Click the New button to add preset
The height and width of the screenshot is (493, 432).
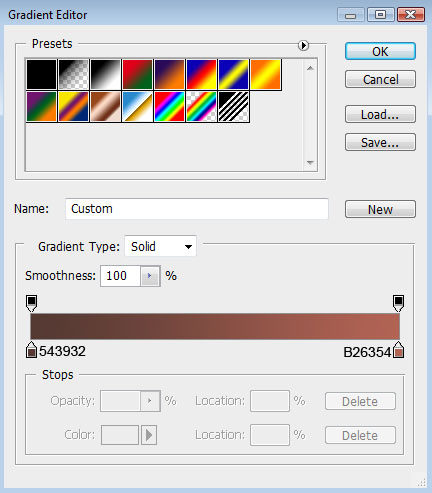coord(380,209)
